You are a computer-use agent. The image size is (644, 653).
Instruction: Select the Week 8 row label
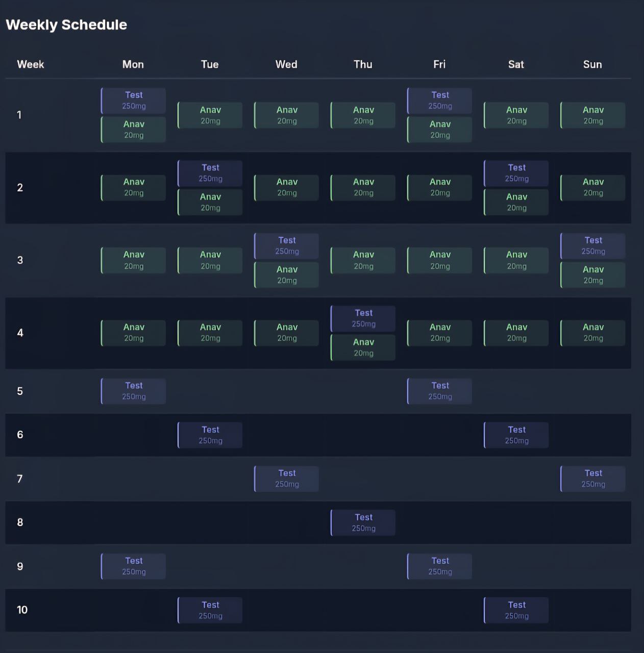coord(20,522)
